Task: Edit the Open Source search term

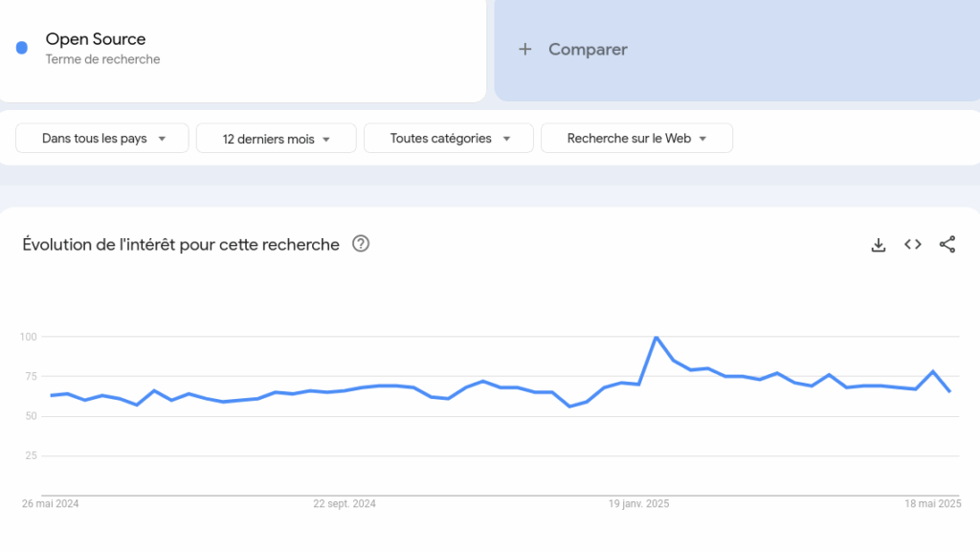Action: tap(96, 38)
